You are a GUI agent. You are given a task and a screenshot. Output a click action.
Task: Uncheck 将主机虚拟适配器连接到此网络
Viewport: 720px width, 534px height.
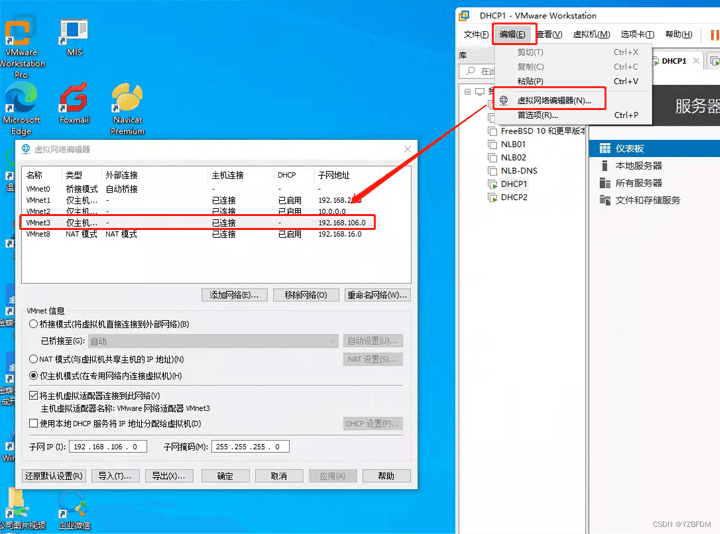click(x=33, y=395)
